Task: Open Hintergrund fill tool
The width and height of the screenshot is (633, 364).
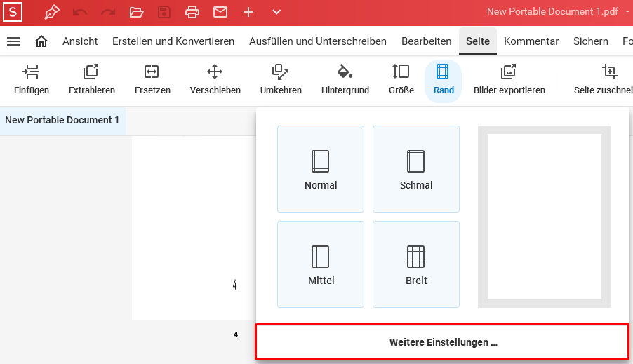Action: click(x=345, y=81)
